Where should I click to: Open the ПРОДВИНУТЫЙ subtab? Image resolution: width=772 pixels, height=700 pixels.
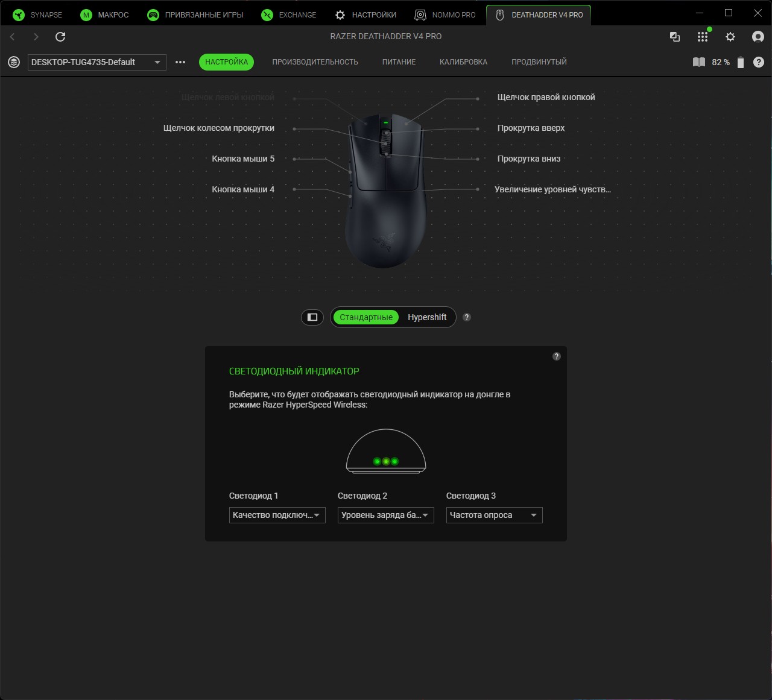(539, 62)
